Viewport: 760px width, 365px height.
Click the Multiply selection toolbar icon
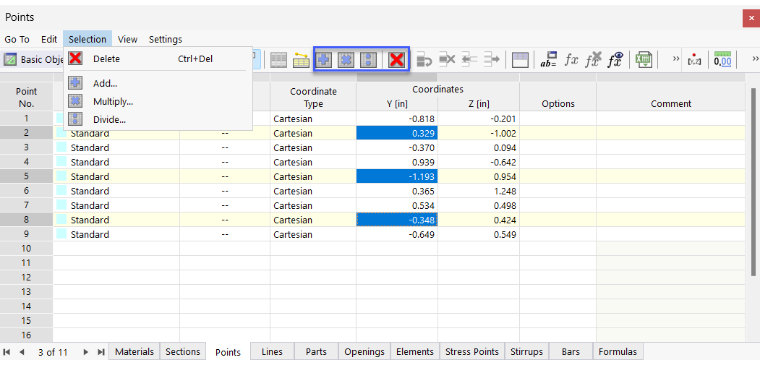(x=346, y=60)
